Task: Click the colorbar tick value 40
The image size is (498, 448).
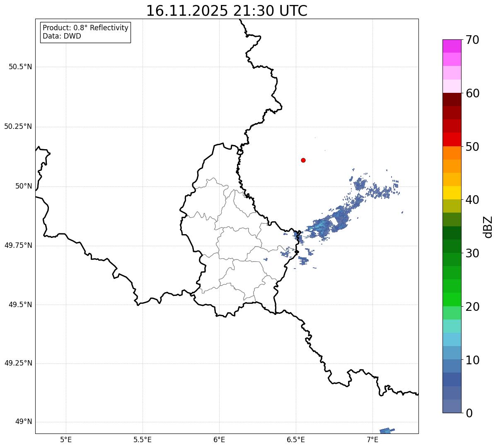Action: (472, 200)
